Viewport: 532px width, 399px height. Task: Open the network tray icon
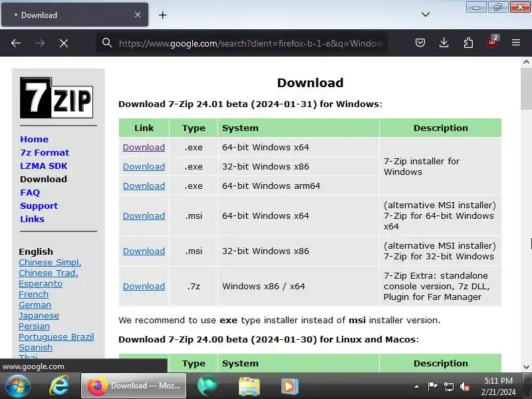pos(448,386)
